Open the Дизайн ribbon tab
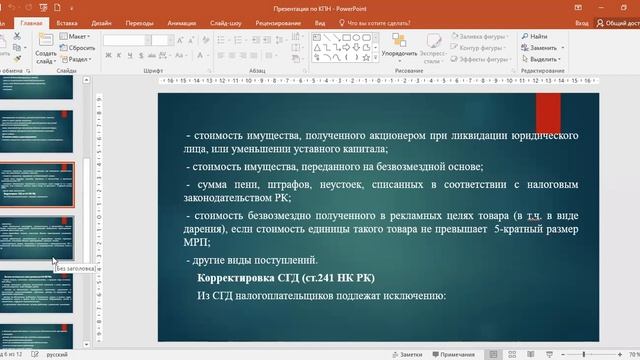This screenshot has height=360, width=640. (101, 23)
